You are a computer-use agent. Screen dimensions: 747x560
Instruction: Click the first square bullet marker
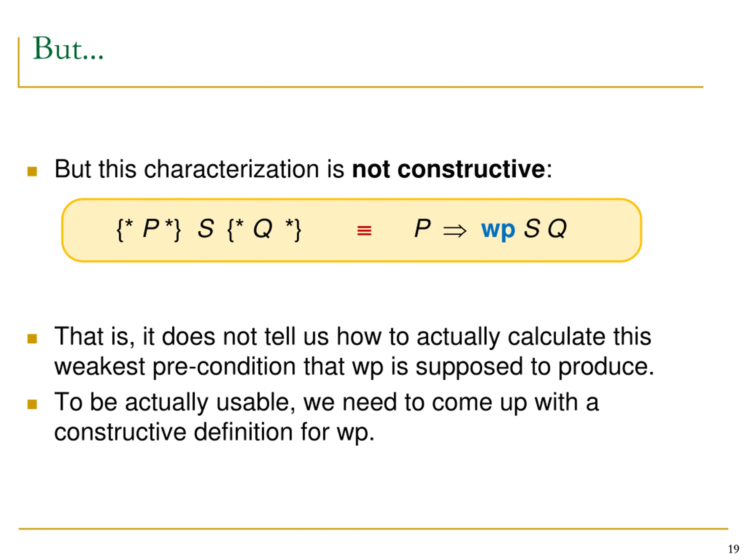point(32,171)
